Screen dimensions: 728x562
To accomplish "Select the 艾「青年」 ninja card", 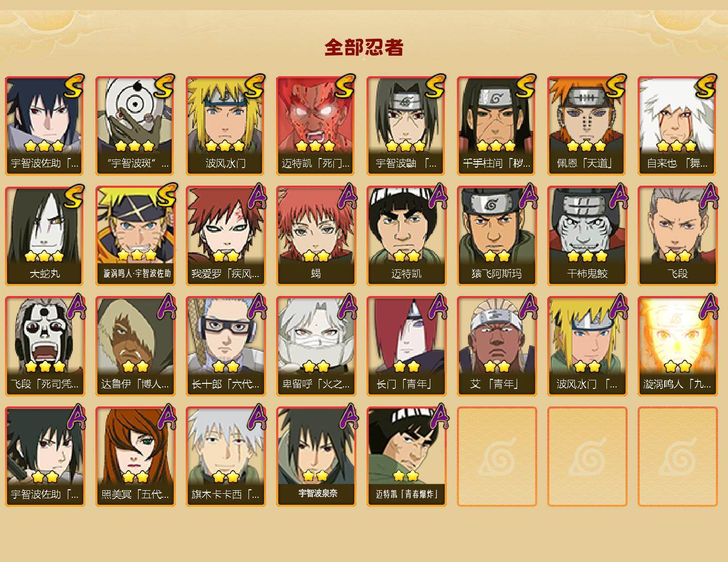I will (x=497, y=346).
